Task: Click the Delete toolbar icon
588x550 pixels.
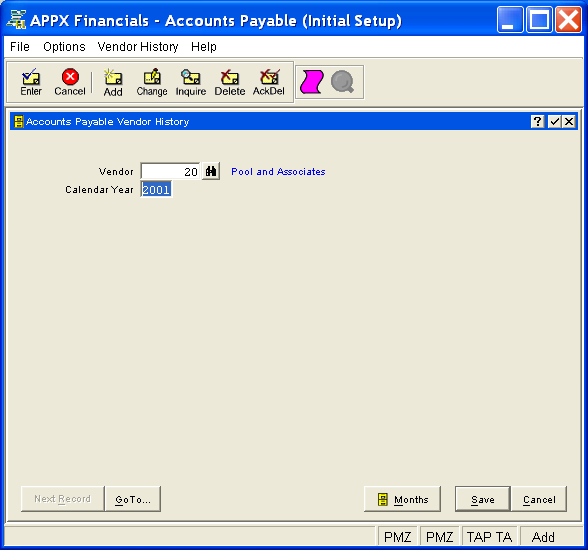Action: [230, 82]
